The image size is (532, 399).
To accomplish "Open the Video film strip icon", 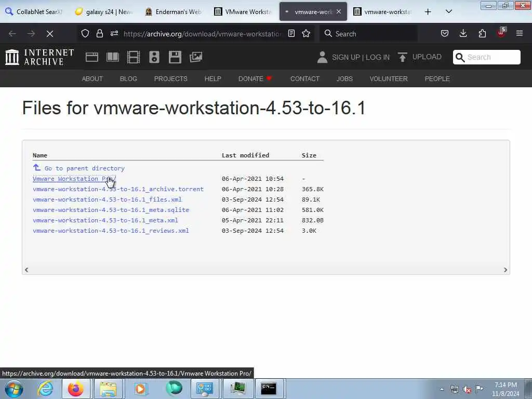I will tap(134, 57).
